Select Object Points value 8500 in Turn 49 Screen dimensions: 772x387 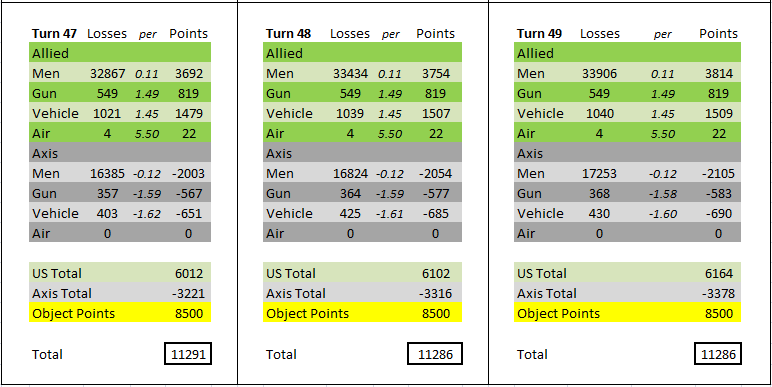click(x=718, y=313)
